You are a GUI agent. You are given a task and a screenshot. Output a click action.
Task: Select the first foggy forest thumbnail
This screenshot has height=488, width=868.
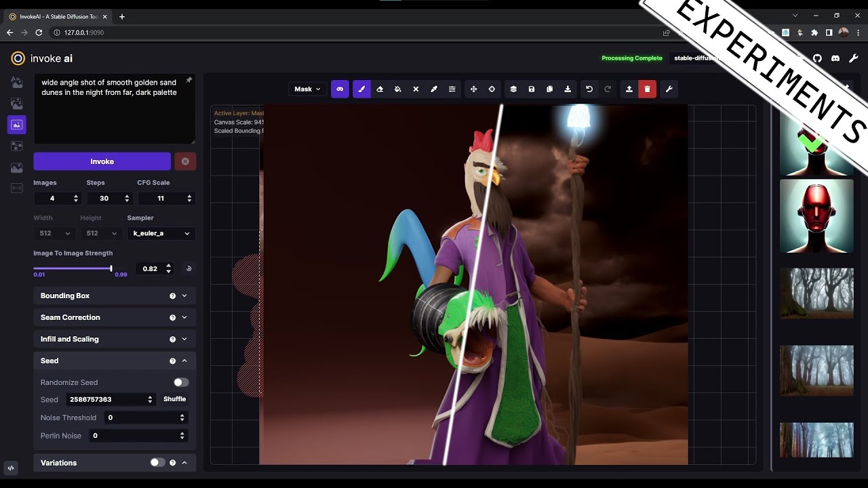pyautogui.click(x=816, y=293)
